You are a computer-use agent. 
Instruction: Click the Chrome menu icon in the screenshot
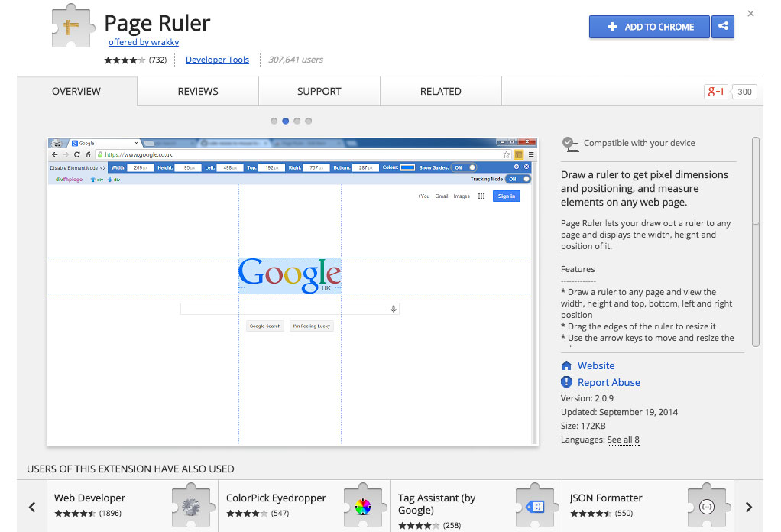[531, 155]
